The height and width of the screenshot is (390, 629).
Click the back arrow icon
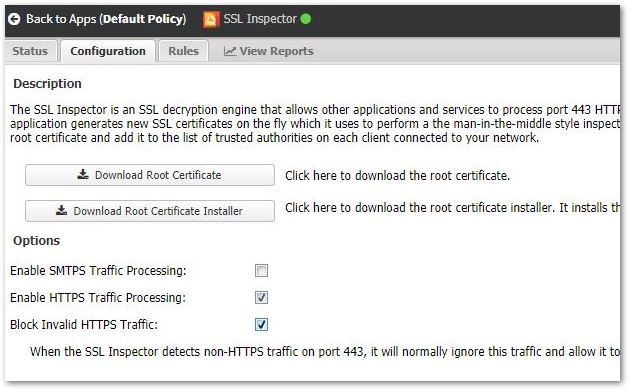pyautogui.click(x=14, y=19)
